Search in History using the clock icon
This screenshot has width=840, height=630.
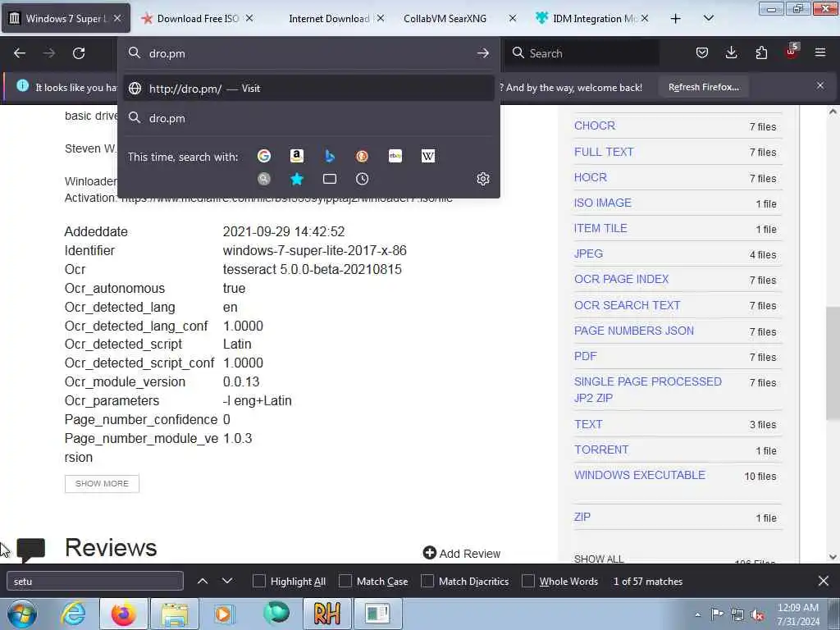(362, 179)
